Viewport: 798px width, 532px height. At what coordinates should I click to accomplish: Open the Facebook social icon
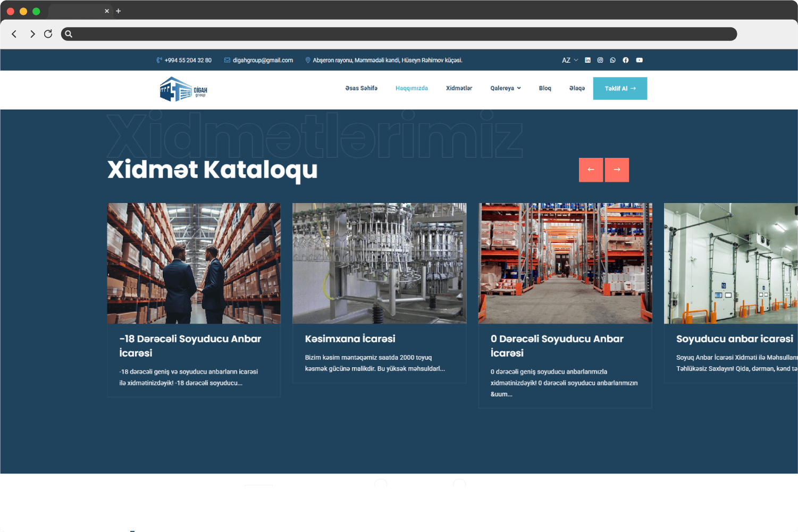tap(626, 60)
